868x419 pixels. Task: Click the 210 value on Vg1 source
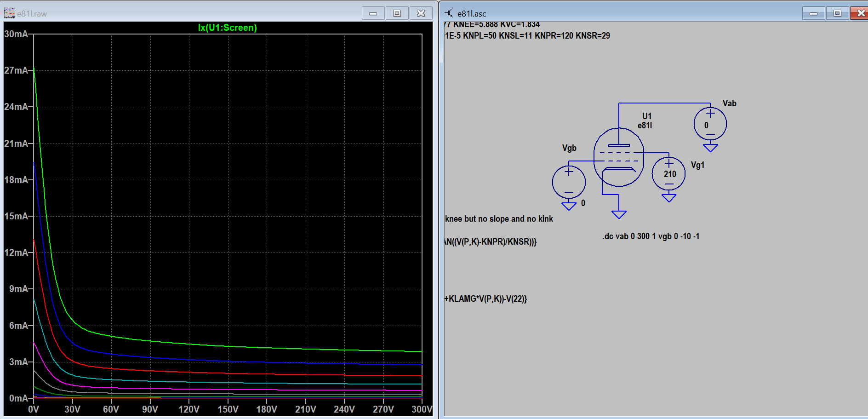click(670, 174)
